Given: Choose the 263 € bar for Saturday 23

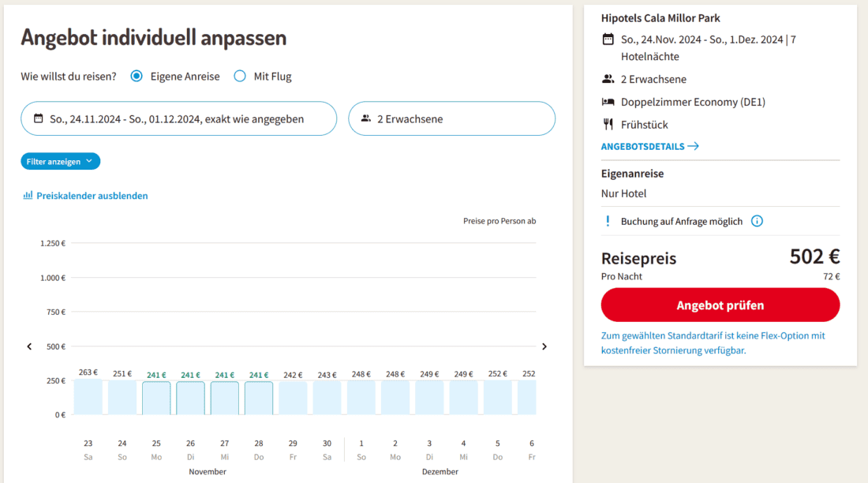Looking at the screenshot, I should pyautogui.click(x=88, y=397).
